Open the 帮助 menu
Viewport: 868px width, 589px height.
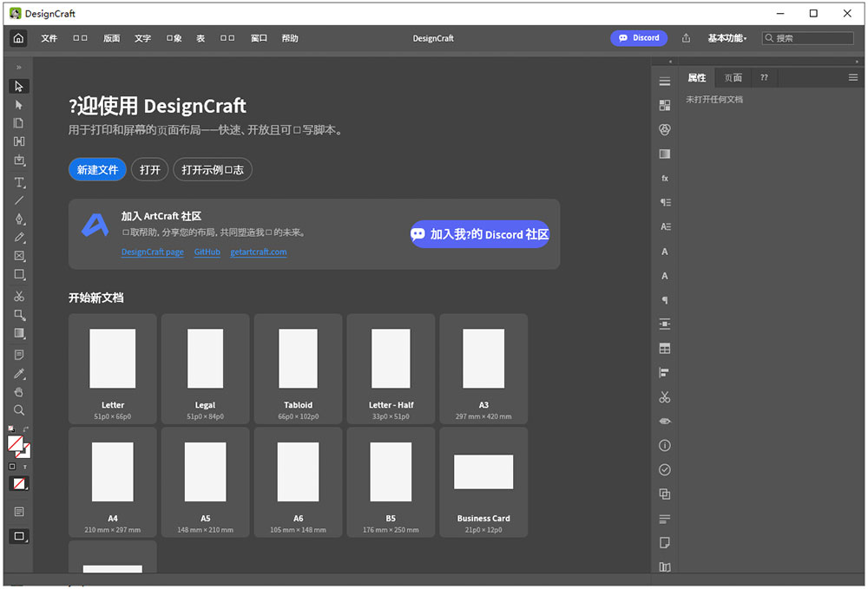tap(290, 38)
